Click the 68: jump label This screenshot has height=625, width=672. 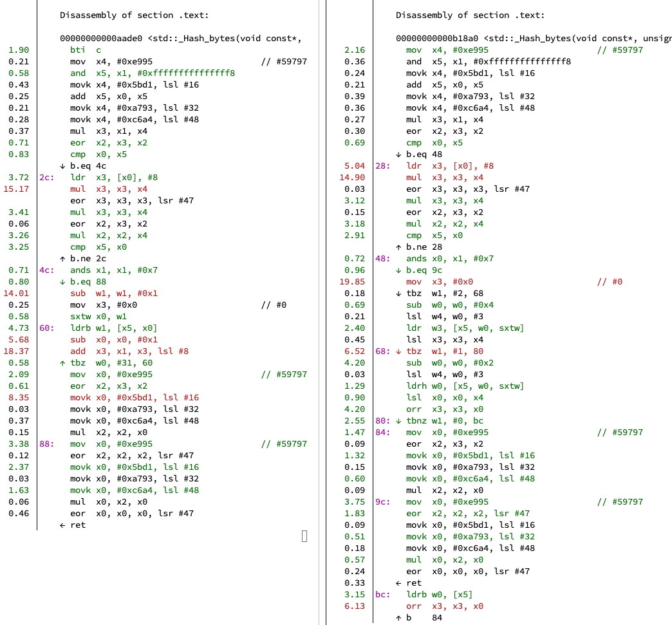click(382, 351)
